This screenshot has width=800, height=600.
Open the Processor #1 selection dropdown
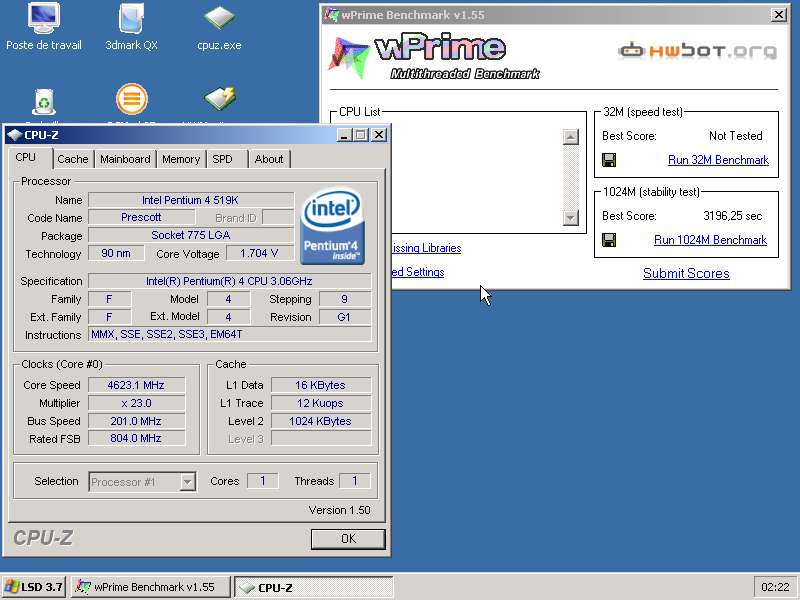pos(142,482)
